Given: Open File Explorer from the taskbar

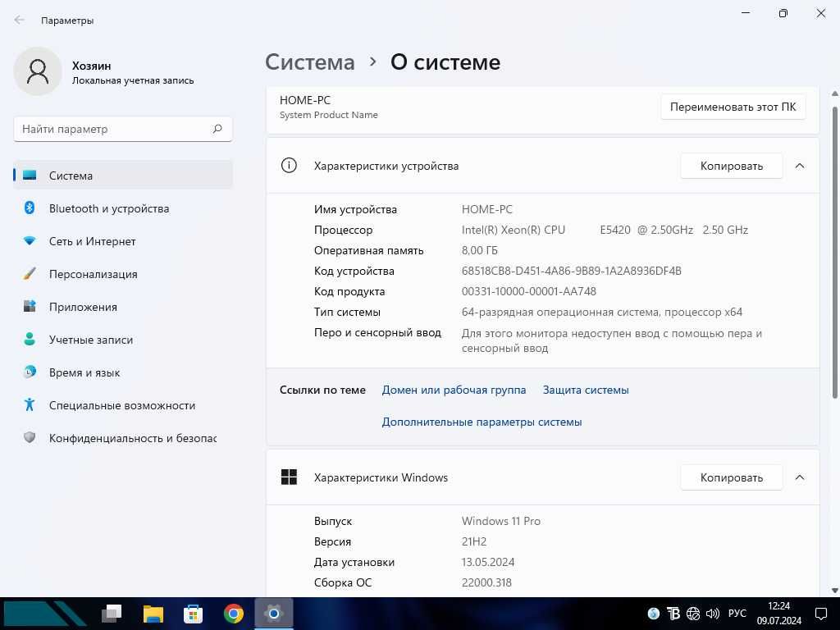Looking at the screenshot, I should click(153, 614).
